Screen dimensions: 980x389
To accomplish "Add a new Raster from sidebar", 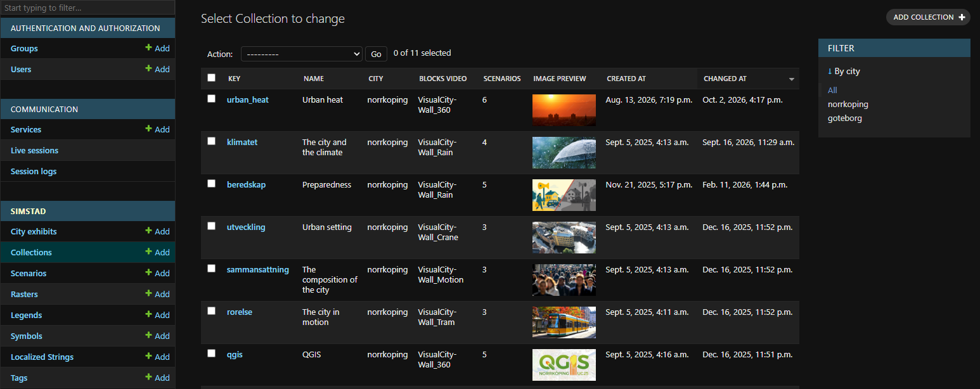I will pos(157,294).
